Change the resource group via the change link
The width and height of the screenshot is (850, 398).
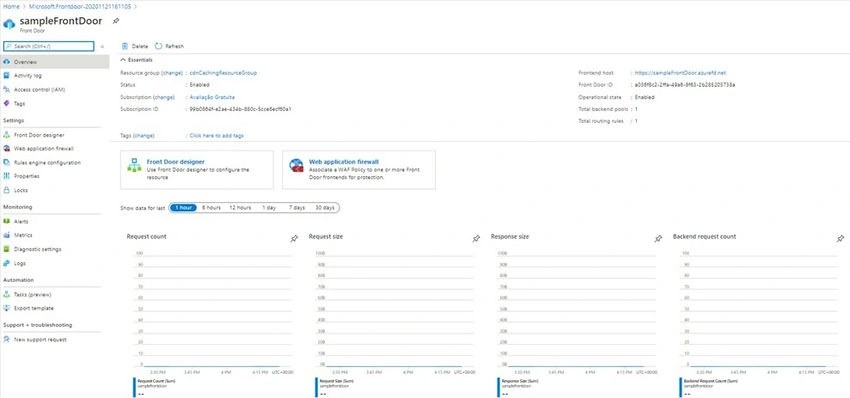172,72
